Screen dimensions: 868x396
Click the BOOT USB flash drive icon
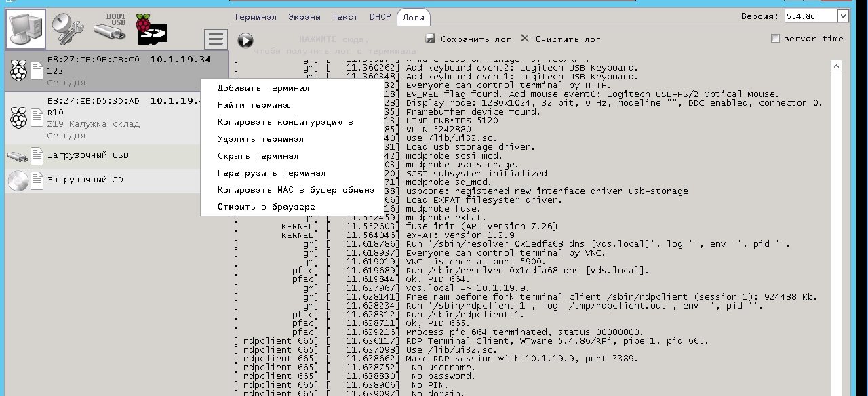109,27
